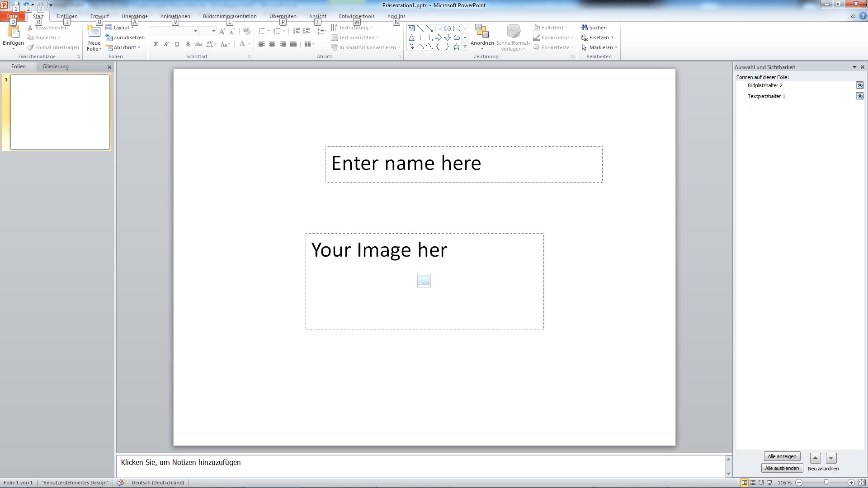Toggle italic formatting K button
This screenshot has height=488, width=868.
point(166,44)
